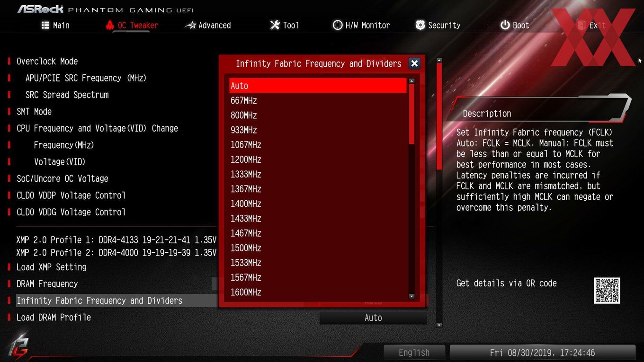Click the Boot power icon

[505, 25]
